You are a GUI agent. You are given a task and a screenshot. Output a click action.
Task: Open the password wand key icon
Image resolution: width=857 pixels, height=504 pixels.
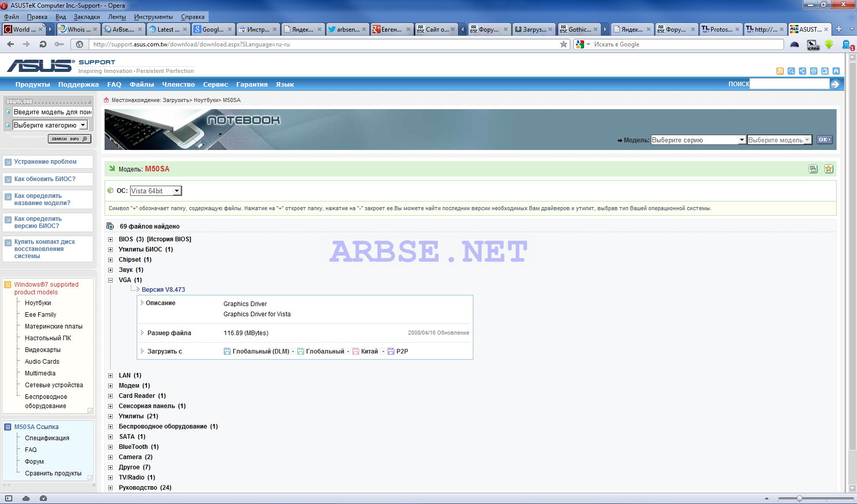(x=59, y=44)
